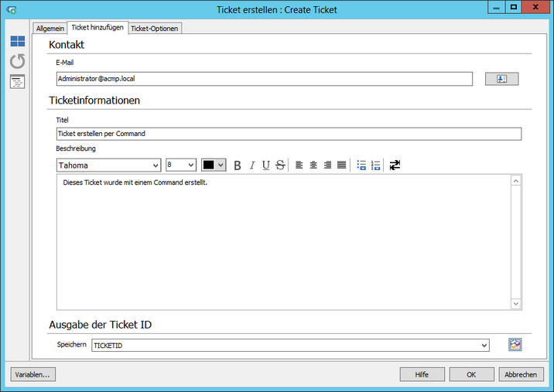Click description scrollbar down arrow

pyautogui.click(x=516, y=304)
